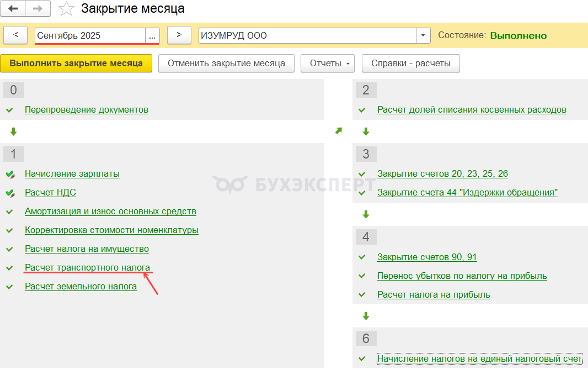Open Расчет земельного налога
Image resolution: width=588 pixels, height=370 pixels.
81,286
